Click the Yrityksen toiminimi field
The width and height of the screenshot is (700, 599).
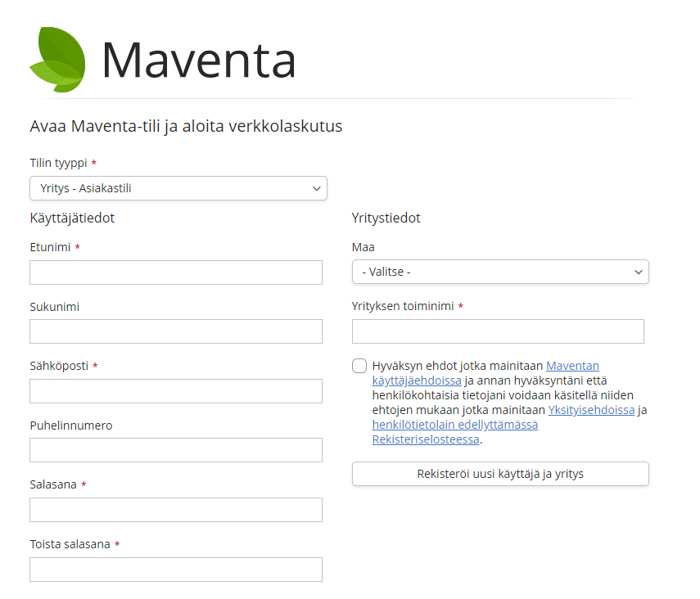coord(498,331)
